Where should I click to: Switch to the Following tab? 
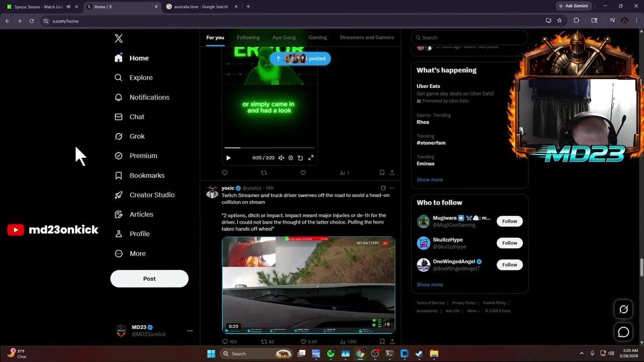(x=248, y=37)
